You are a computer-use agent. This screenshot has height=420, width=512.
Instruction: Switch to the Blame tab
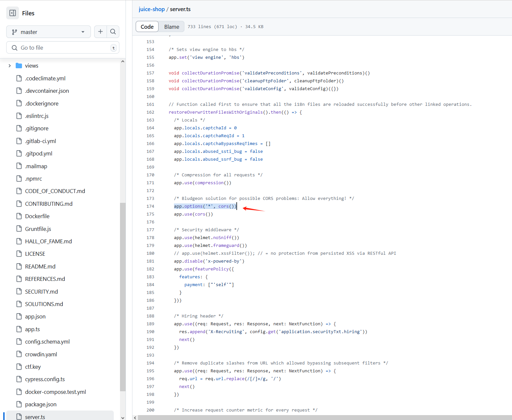[x=172, y=27]
